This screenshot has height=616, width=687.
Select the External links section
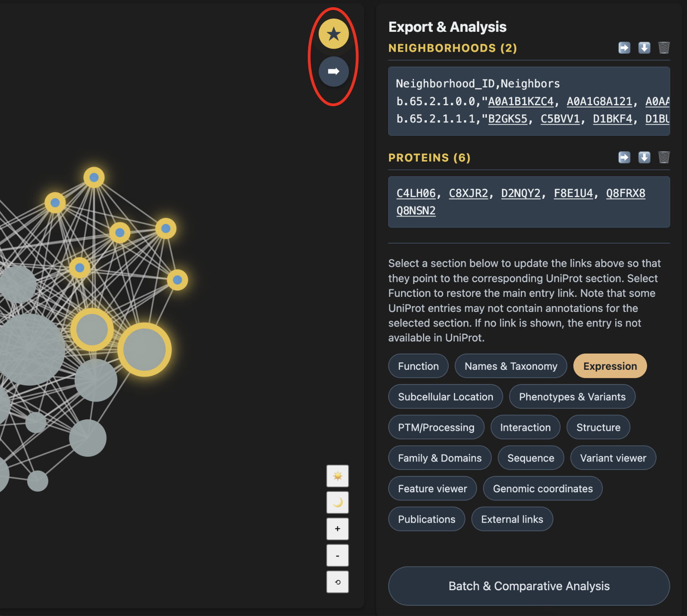click(512, 519)
